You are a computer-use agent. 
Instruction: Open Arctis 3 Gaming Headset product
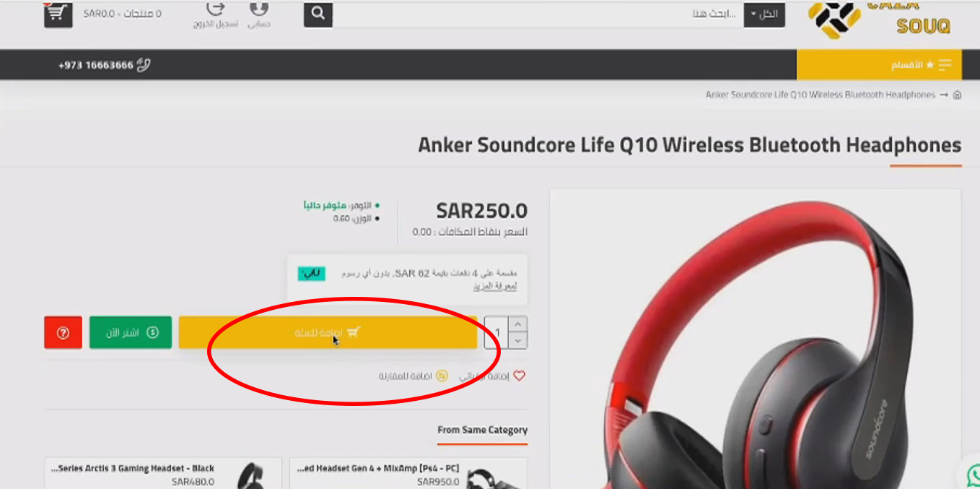[x=163, y=473]
